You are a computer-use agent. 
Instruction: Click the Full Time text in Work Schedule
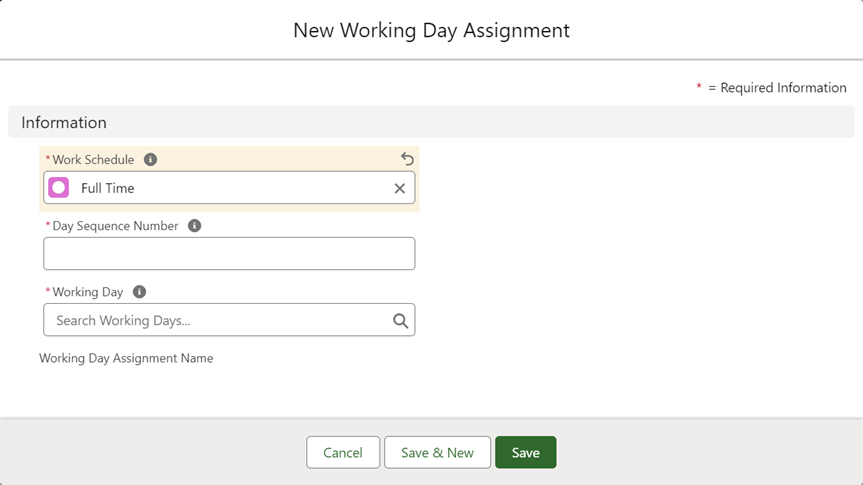pyautogui.click(x=107, y=188)
